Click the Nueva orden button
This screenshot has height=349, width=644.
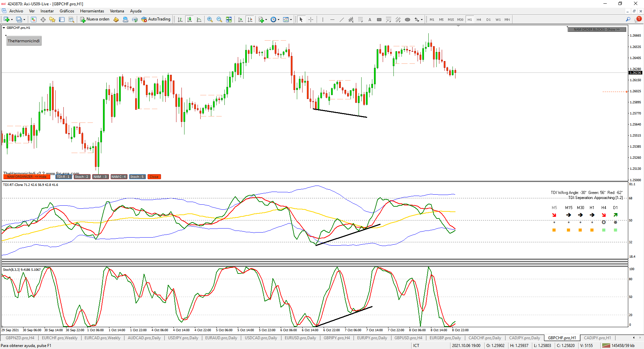pyautogui.click(x=95, y=19)
